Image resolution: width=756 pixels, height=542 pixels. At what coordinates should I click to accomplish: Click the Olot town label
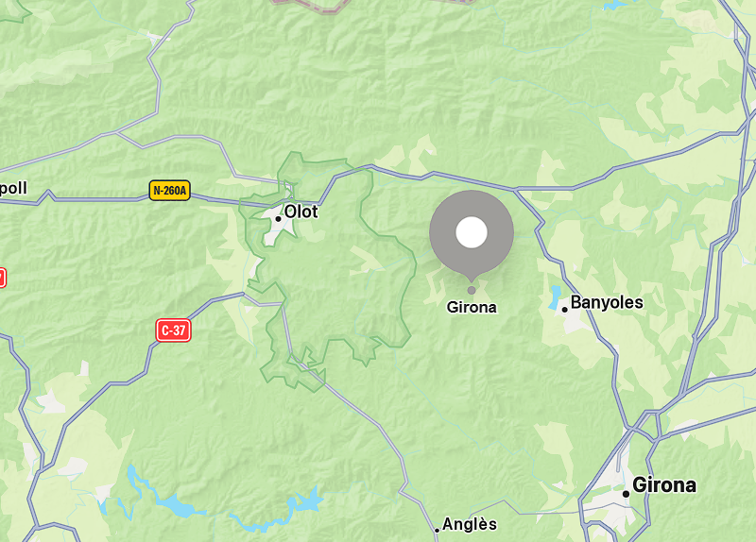301,212
